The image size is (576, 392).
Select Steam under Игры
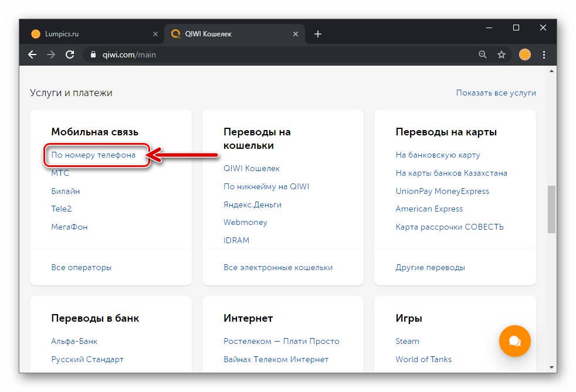coord(408,341)
